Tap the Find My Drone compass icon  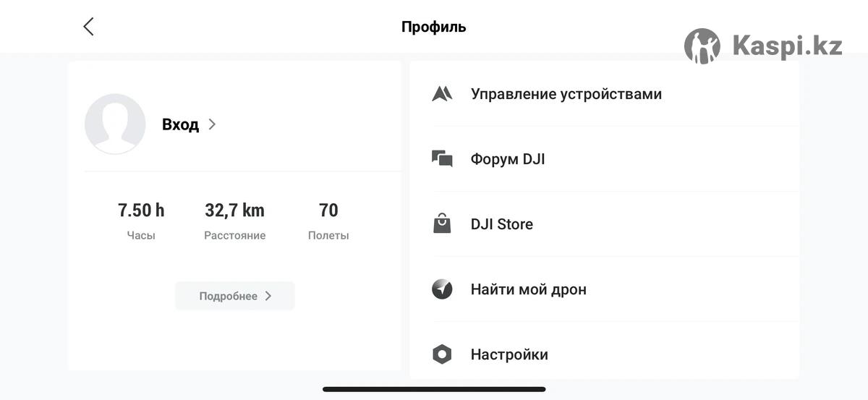[x=442, y=289]
